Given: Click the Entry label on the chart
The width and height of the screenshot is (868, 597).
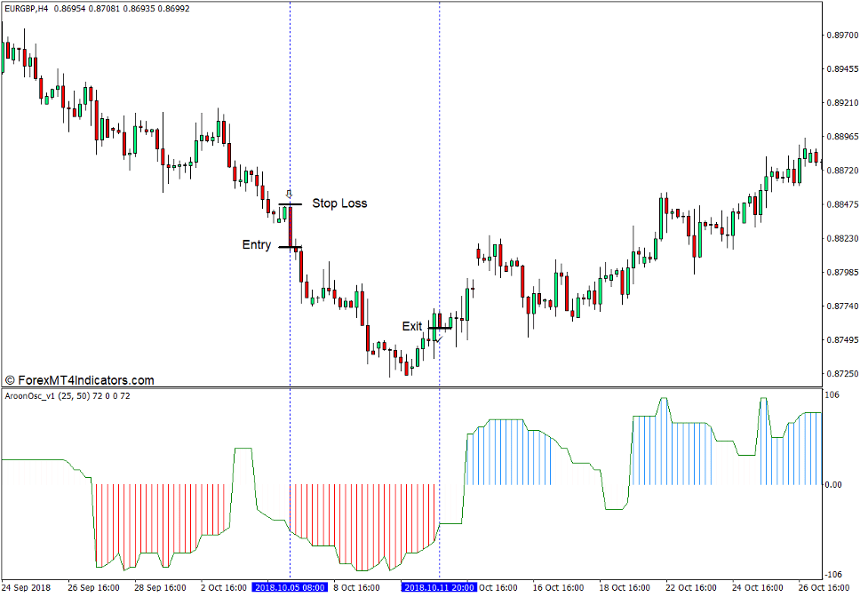Looking at the screenshot, I should 257,244.
